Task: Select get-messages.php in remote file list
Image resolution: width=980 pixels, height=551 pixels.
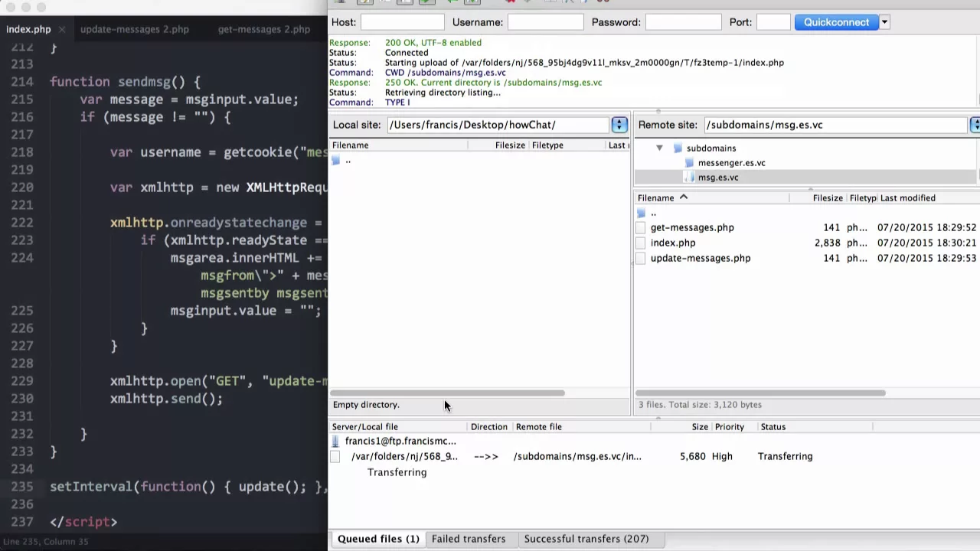Action: point(692,227)
